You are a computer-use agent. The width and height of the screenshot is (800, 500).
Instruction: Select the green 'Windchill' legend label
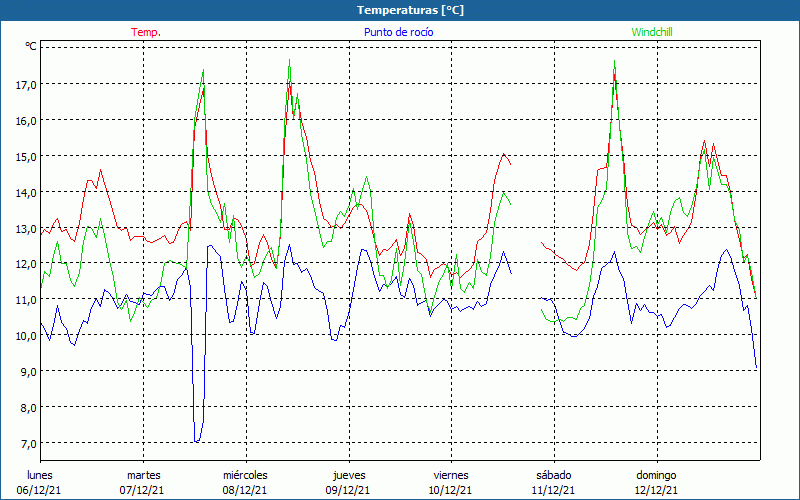pos(652,32)
